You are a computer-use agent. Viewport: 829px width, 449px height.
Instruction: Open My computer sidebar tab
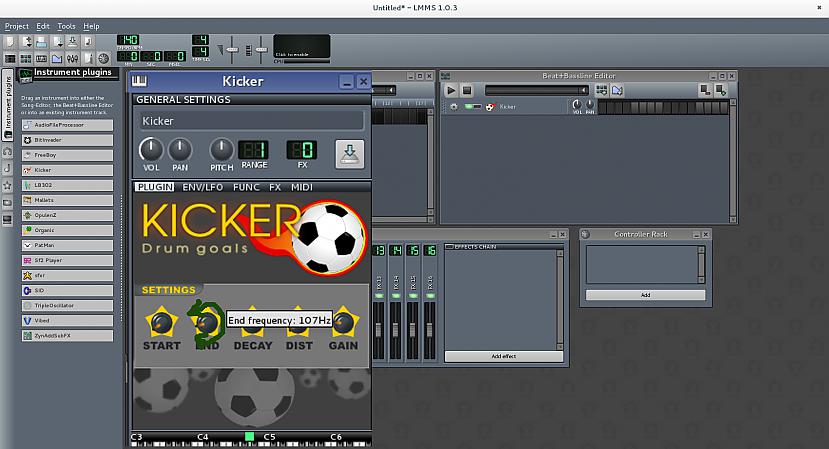(x=7, y=219)
